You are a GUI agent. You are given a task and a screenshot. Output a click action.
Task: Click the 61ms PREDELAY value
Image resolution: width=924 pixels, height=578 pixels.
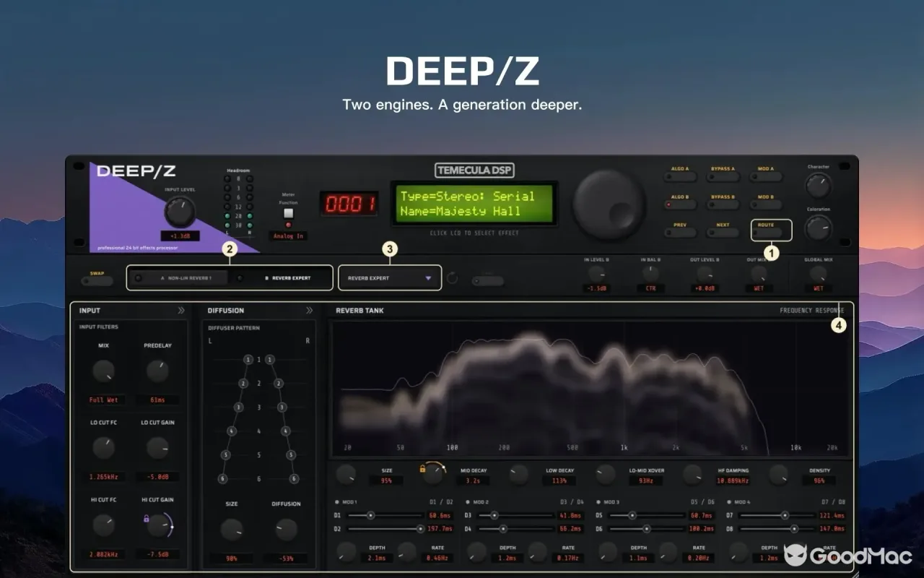(157, 400)
